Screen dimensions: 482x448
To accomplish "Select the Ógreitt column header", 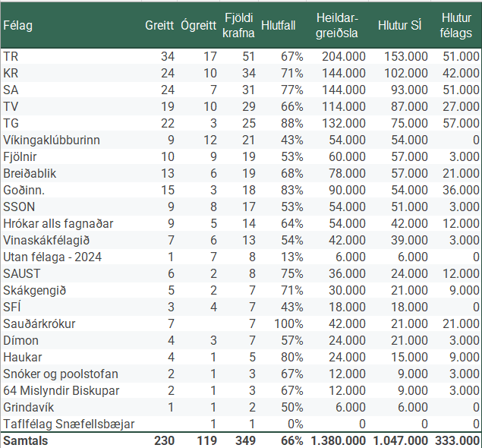I will click(x=200, y=25).
